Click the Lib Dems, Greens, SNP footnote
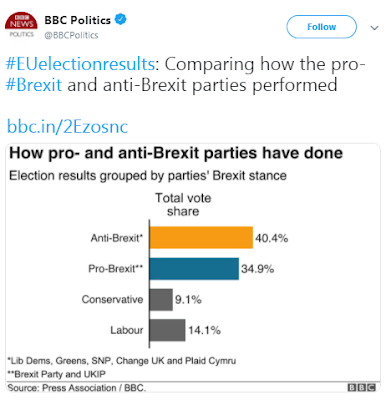The width and height of the screenshot is (386, 400). coord(122,361)
